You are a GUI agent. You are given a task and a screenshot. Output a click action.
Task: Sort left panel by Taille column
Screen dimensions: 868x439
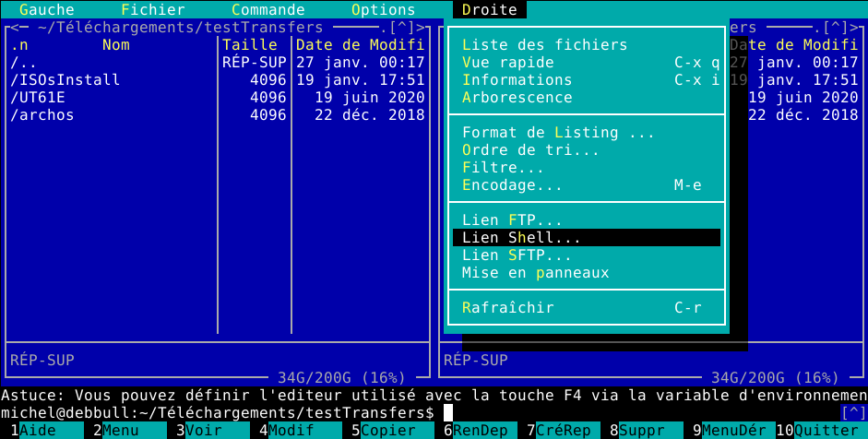click(x=250, y=45)
